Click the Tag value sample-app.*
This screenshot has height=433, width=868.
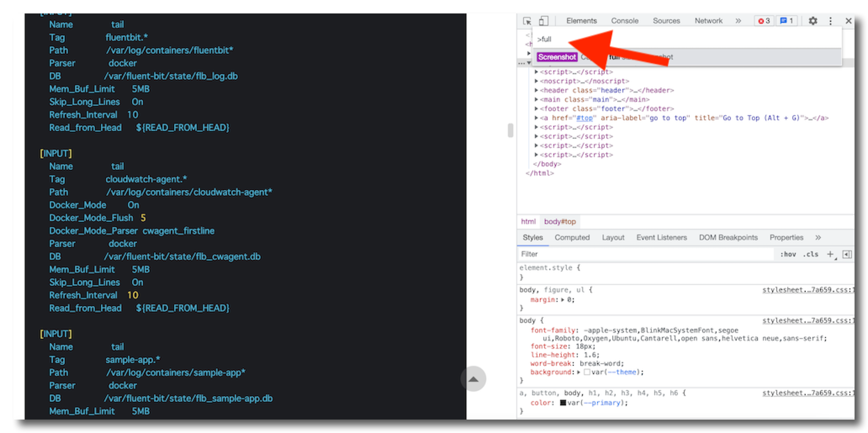tap(132, 360)
